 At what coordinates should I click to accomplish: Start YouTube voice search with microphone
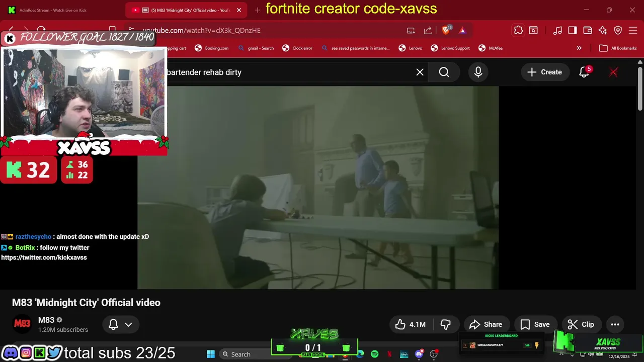pos(478,72)
